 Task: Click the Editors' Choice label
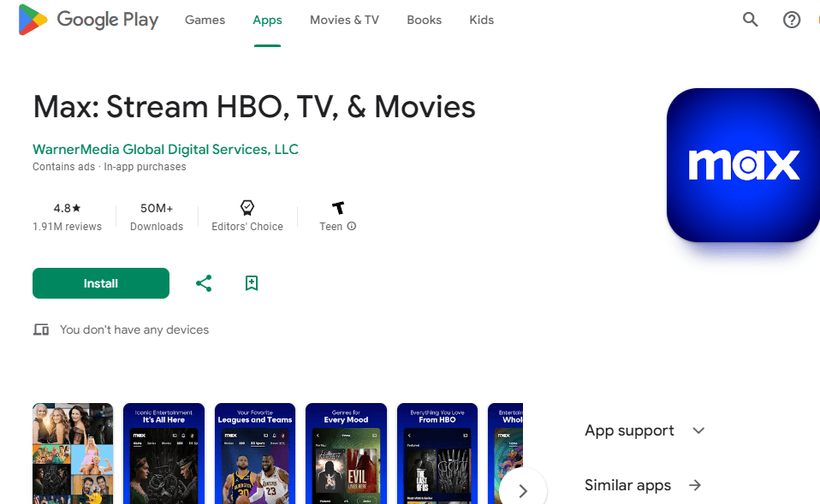[x=247, y=227]
